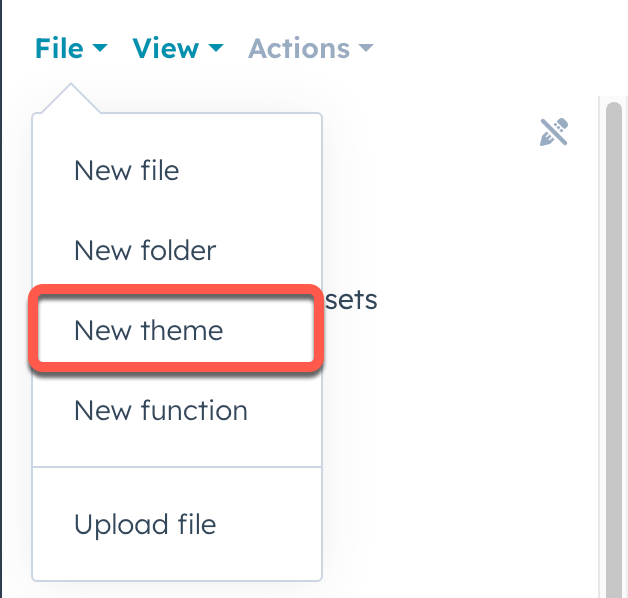Screen dimensions: 628x598
Task: Click the File label text
Action: point(59,48)
